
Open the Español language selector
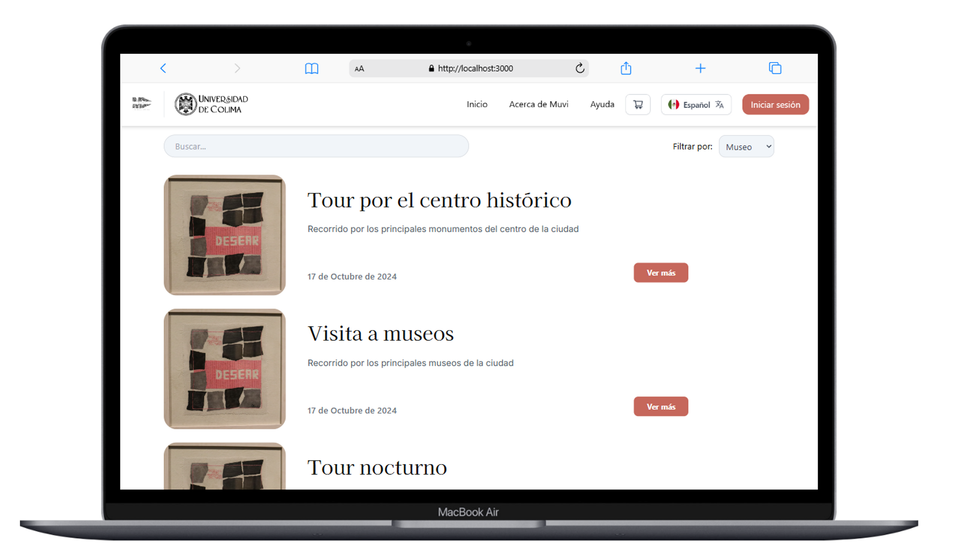696,104
